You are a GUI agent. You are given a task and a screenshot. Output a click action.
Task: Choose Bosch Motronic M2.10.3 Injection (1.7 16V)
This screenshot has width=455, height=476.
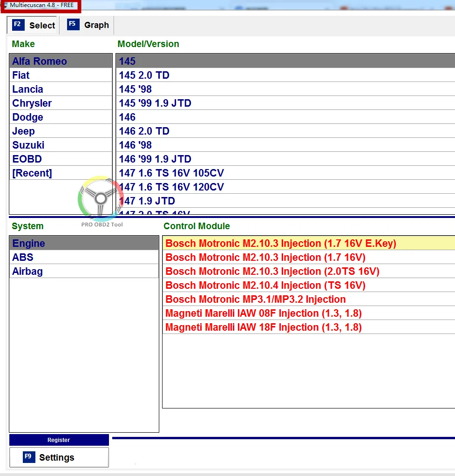(309, 257)
